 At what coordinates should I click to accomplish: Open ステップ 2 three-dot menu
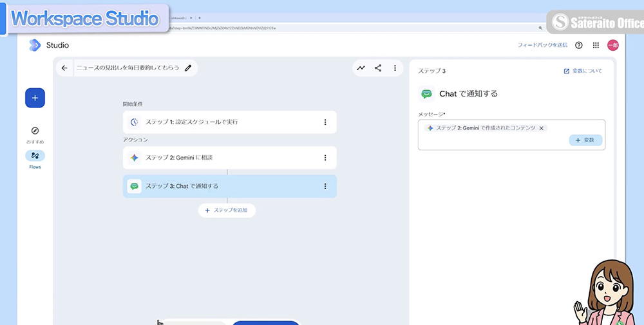tap(325, 158)
